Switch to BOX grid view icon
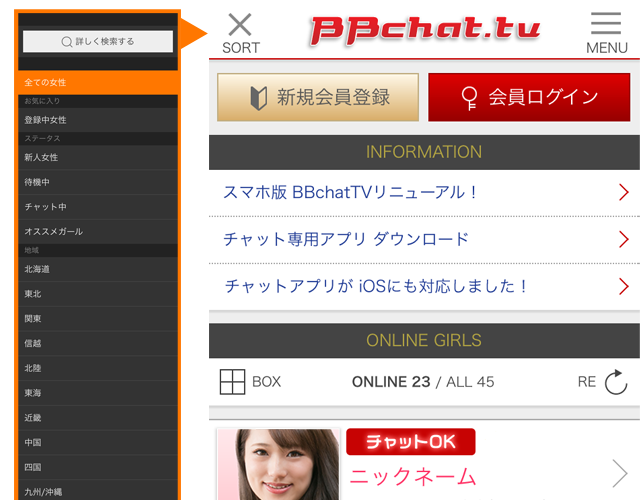 pyautogui.click(x=232, y=382)
